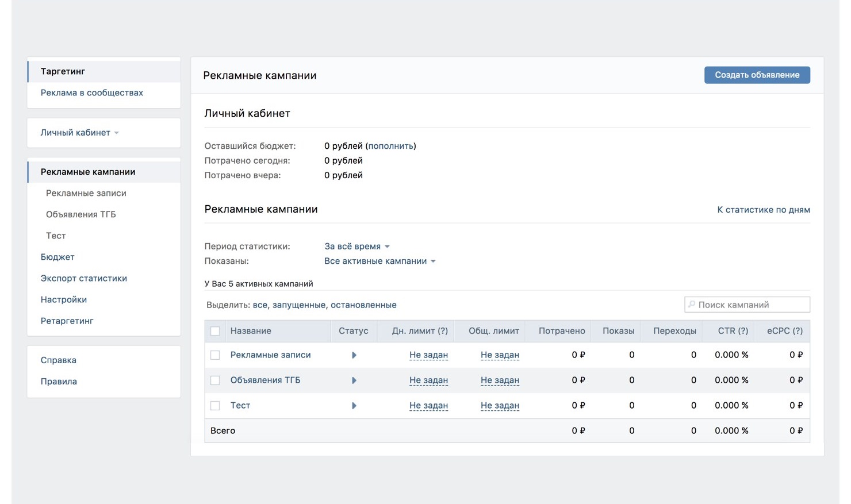Focus the Поиск кампаний search field
The image size is (851, 504).
[x=751, y=305]
